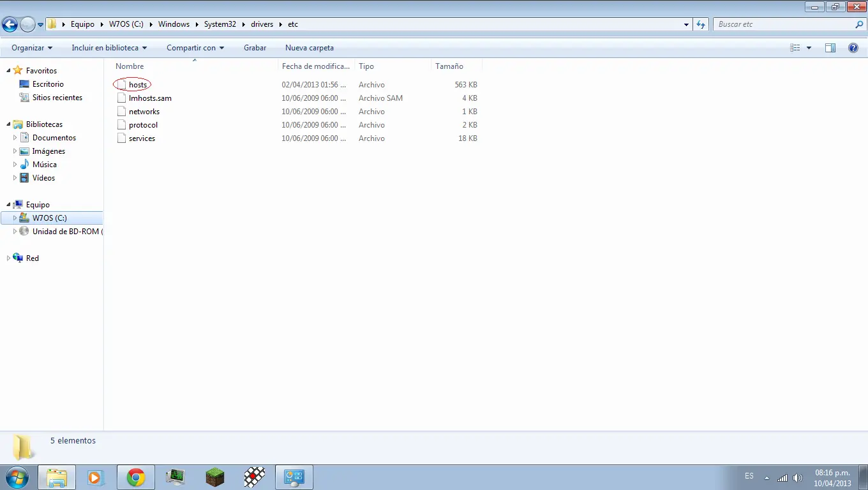Expand the Música library
The height and width of the screenshot is (490, 868).
pyautogui.click(x=15, y=164)
